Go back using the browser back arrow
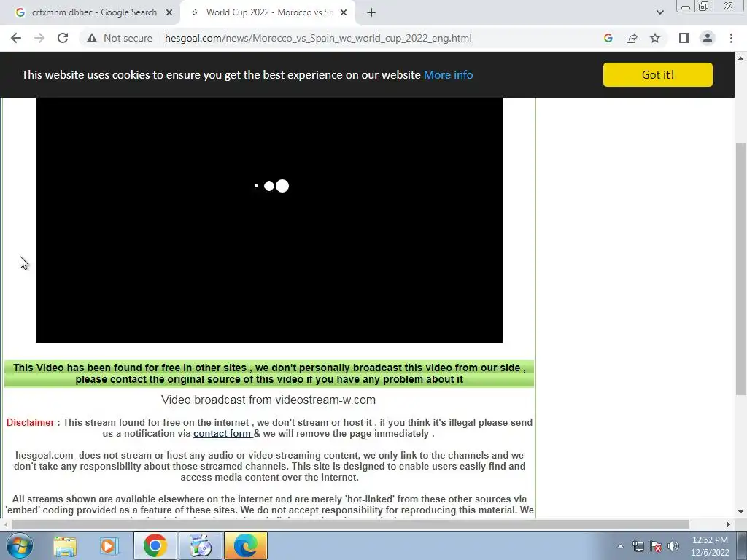 [x=16, y=38]
